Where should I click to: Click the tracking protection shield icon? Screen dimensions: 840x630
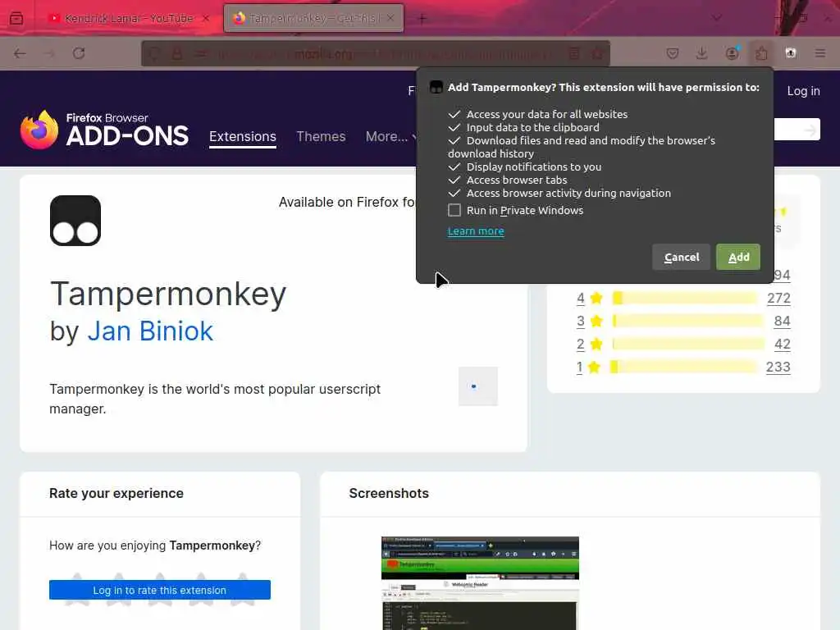pyautogui.click(x=155, y=53)
